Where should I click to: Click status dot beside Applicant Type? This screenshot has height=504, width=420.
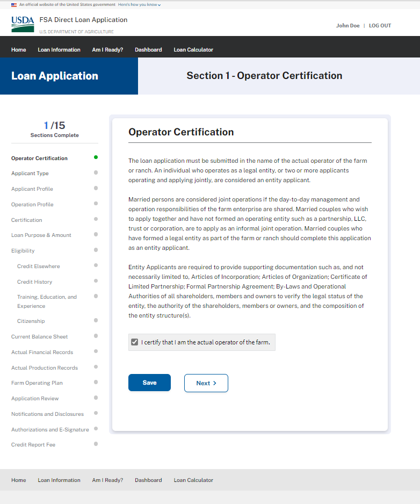click(96, 172)
